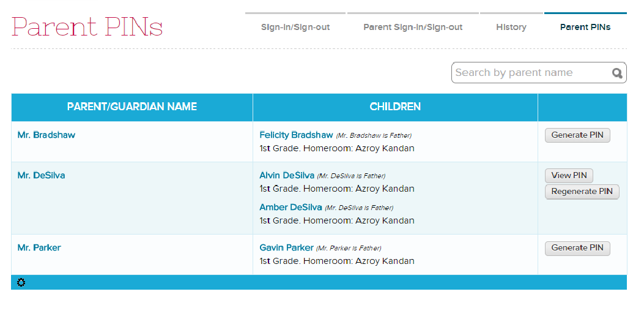The image size is (644, 316).
Task: Click the Parent/Guardian Name column header
Action: [x=132, y=107]
